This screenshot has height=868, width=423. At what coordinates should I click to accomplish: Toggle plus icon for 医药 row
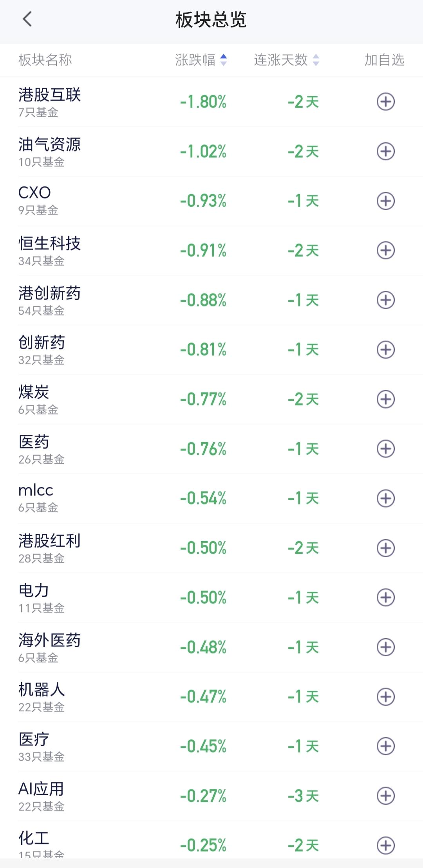(x=385, y=449)
